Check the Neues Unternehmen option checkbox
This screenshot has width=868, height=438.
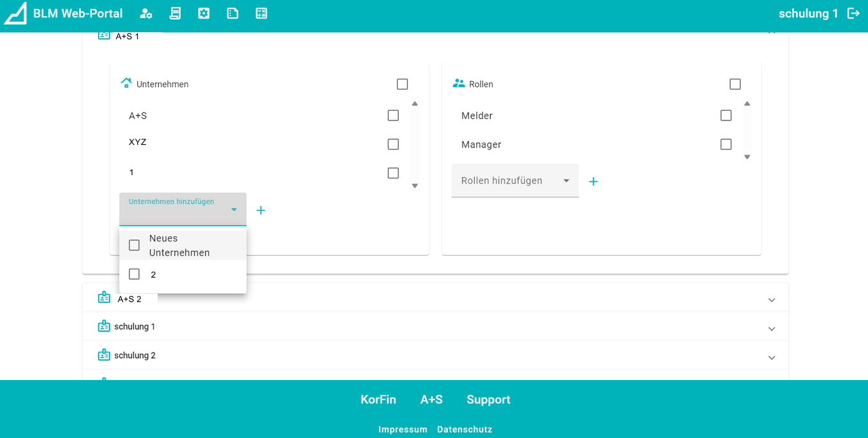click(x=134, y=245)
